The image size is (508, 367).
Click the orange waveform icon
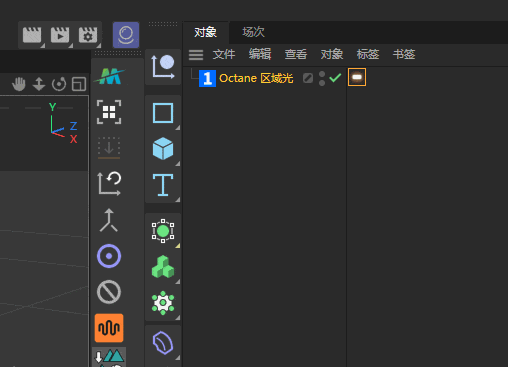(x=109, y=328)
